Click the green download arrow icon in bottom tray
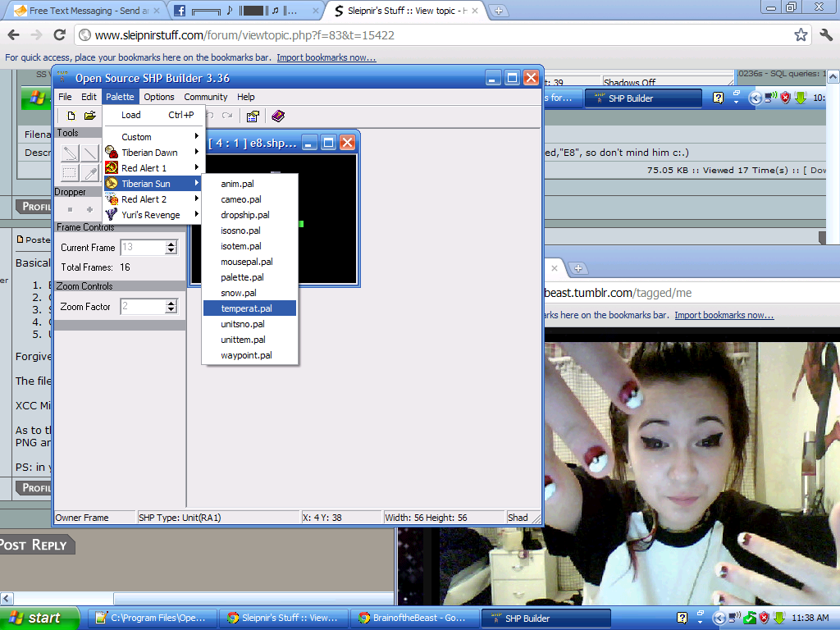 [x=779, y=618]
